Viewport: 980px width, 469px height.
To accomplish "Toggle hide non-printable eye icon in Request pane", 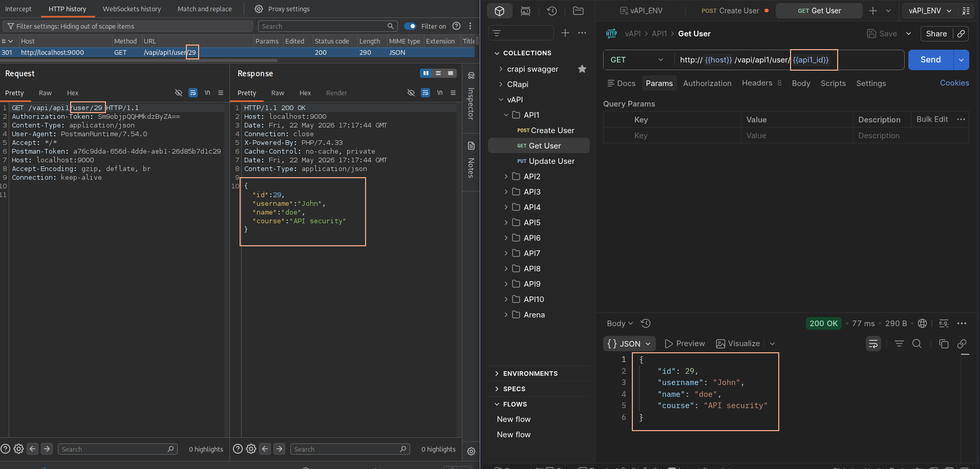I will (179, 93).
